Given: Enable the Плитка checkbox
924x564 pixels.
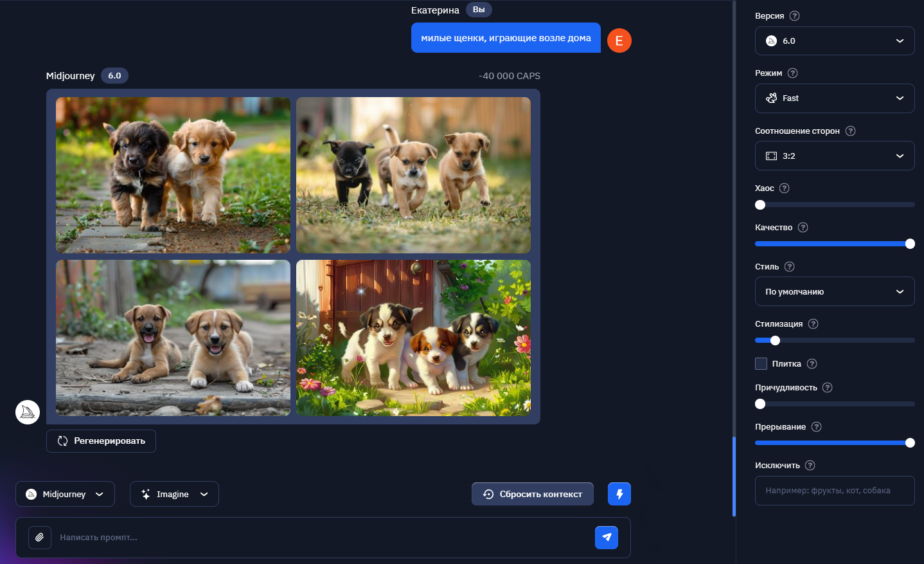Looking at the screenshot, I should coord(761,364).
